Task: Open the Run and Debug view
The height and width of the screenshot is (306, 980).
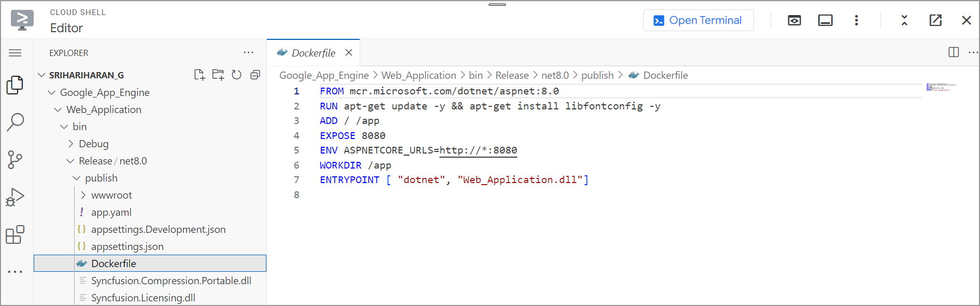Action: (15, 197)
